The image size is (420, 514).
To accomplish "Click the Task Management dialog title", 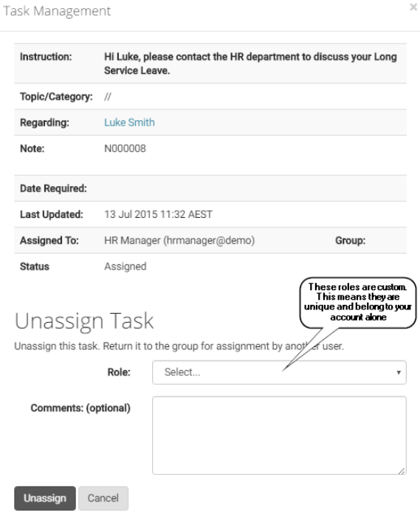I will [x=57, y=11].
